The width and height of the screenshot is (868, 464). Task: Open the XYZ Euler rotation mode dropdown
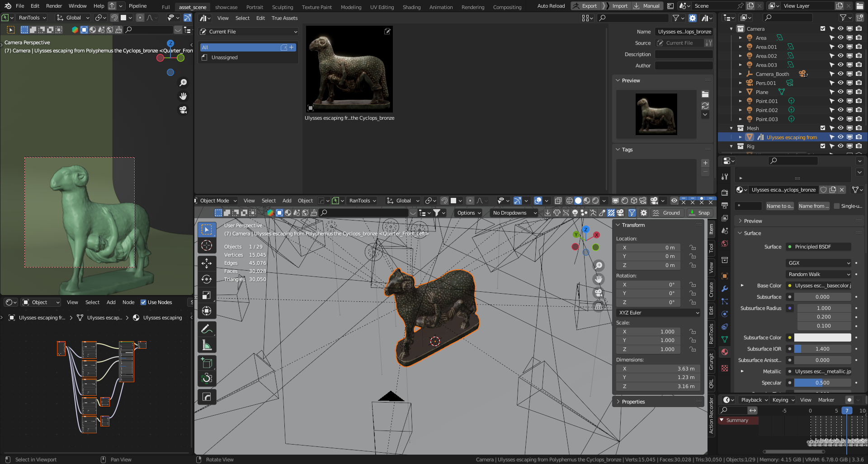(658, 313)
